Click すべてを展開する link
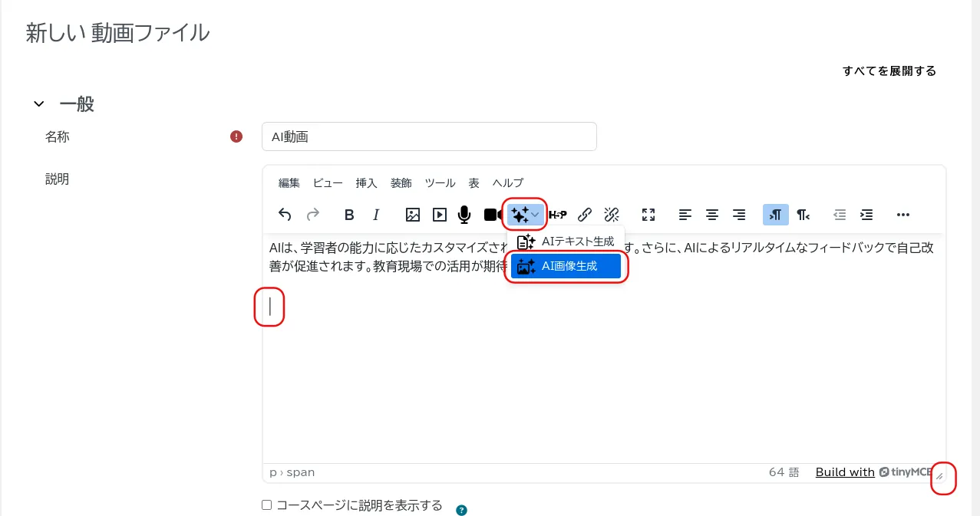 pyautogui.click(x=889, y=71)
